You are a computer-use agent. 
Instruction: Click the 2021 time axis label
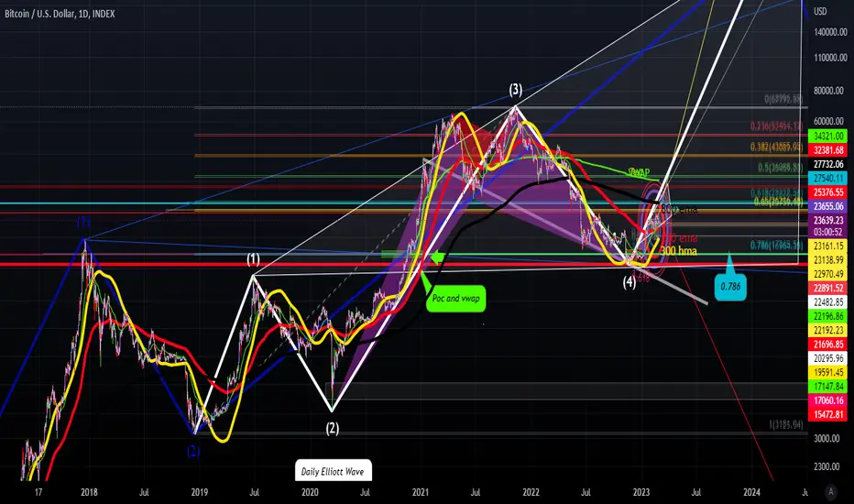point(420,492)
